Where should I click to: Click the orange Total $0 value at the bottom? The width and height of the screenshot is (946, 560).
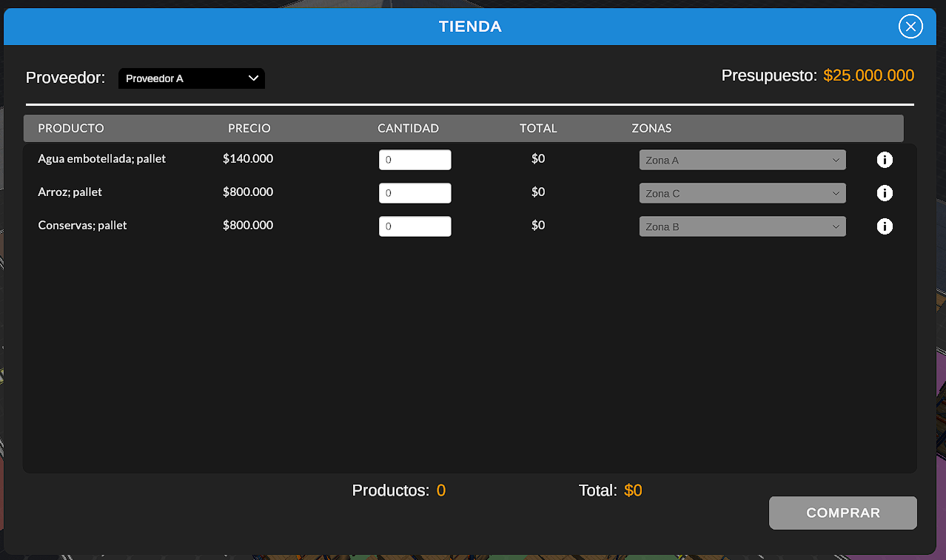(x=633, y=490)
